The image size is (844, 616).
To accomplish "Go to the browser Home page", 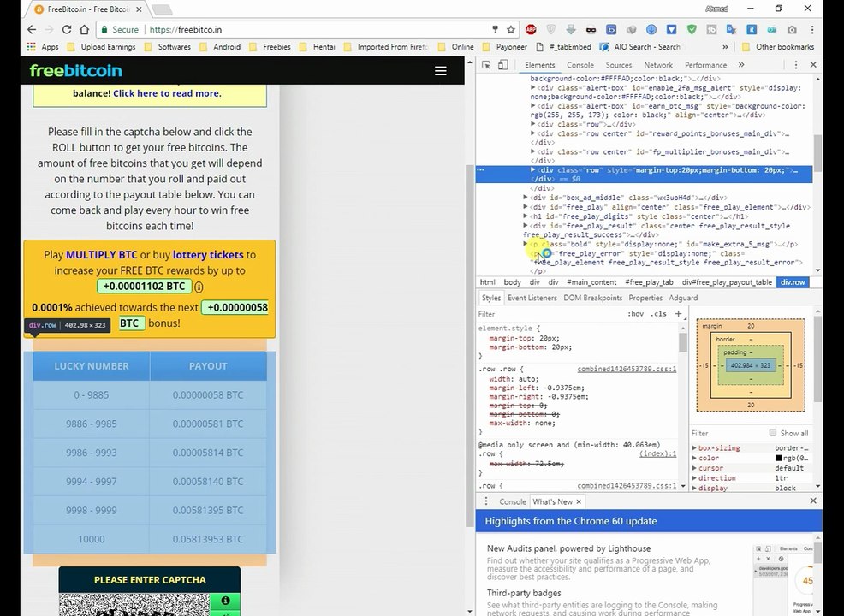I will [84, 30].
